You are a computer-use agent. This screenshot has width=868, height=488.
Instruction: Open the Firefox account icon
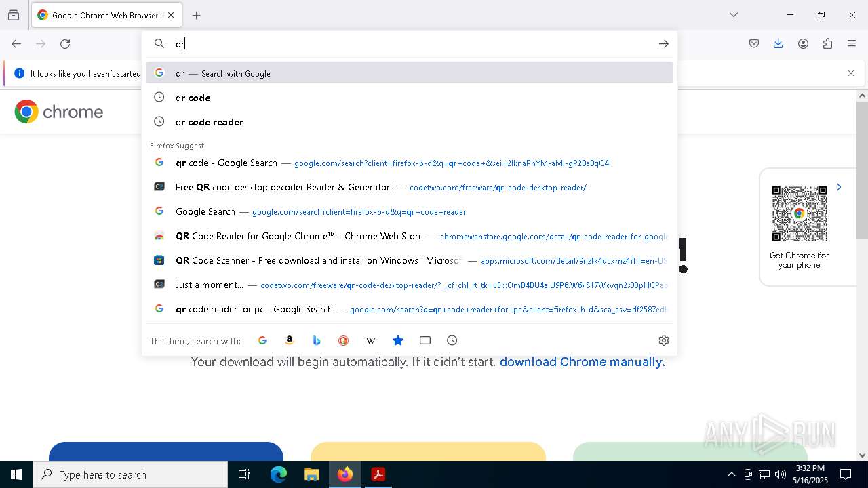[x=803, y=44]
